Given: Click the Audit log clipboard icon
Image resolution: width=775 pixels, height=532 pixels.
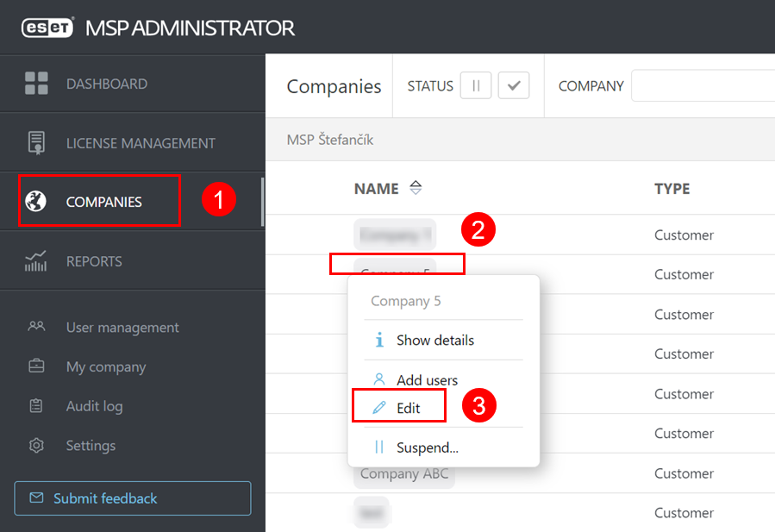Looking at the screenshot, I should pos(36,405).
